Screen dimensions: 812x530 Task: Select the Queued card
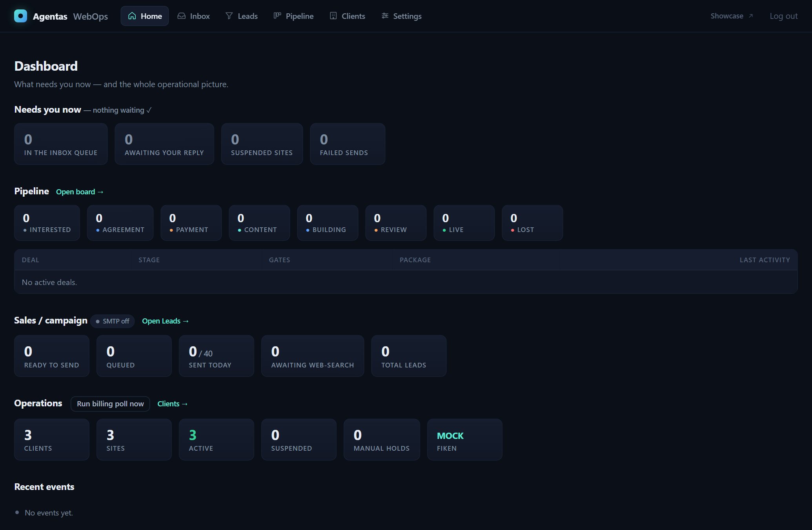pos(134,356)
